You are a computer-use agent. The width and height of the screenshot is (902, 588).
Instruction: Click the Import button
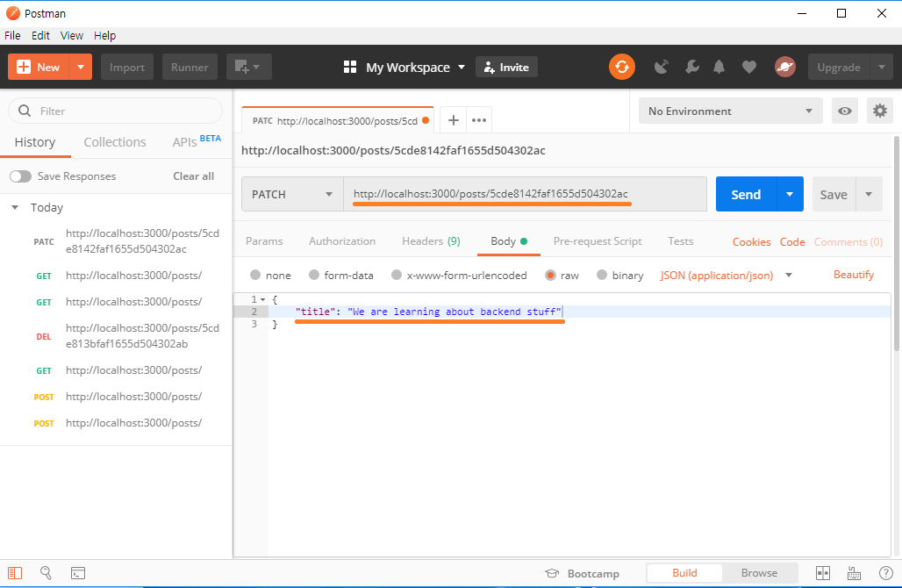coord(127,68)
